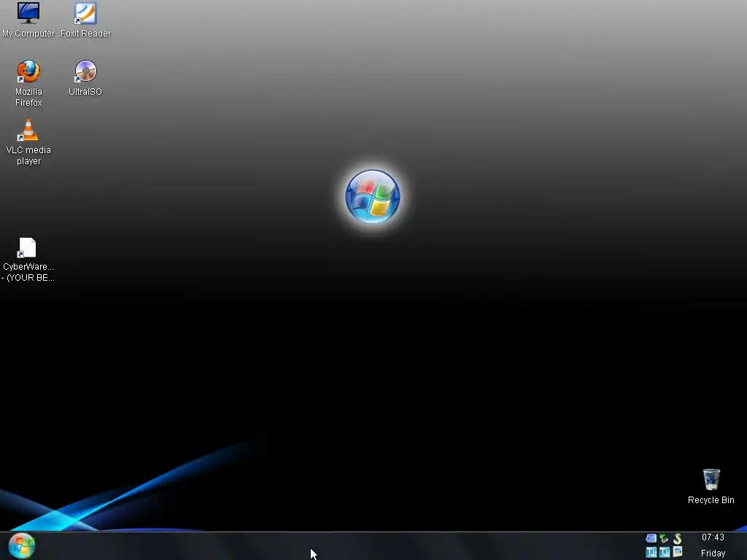Image resolution: width=747 pixels, height=560 pixels.
Task: Click the Friday day label in the tray
Action: tap(713, 553)
